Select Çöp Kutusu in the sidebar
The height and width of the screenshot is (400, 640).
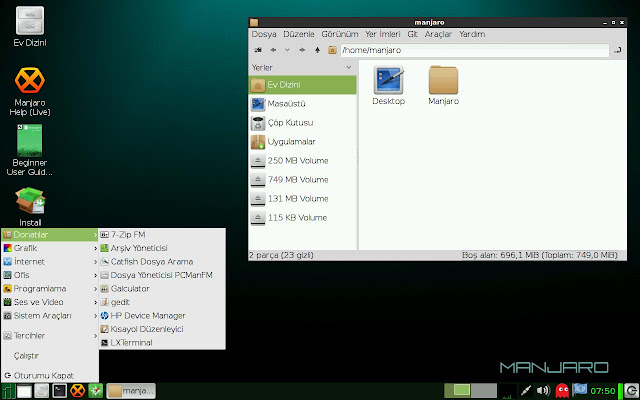point(302,122)
